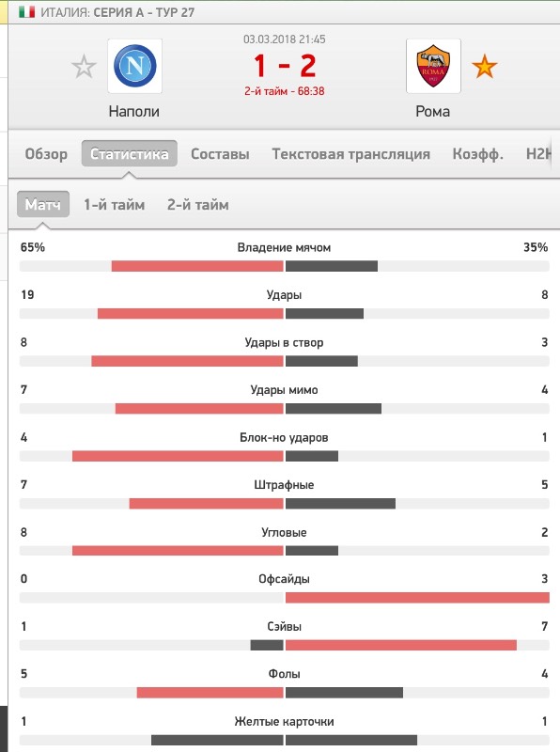Click the Italian flag icon in header

point(27,12)
